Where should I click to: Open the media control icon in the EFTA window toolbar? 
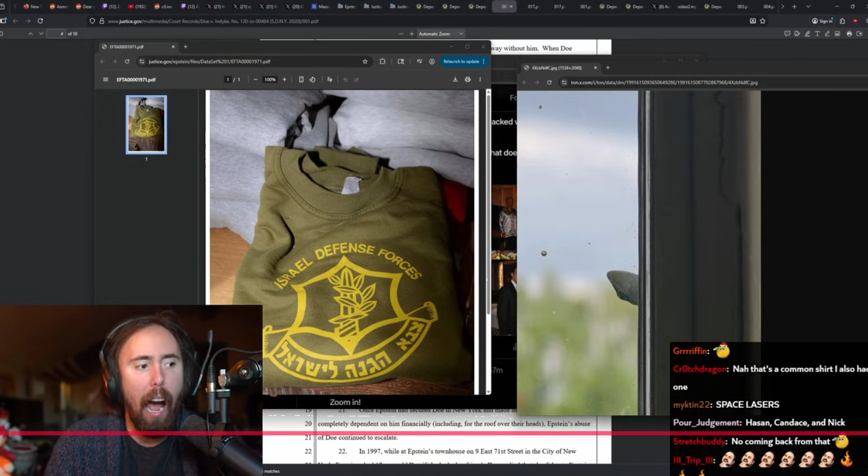420,61
